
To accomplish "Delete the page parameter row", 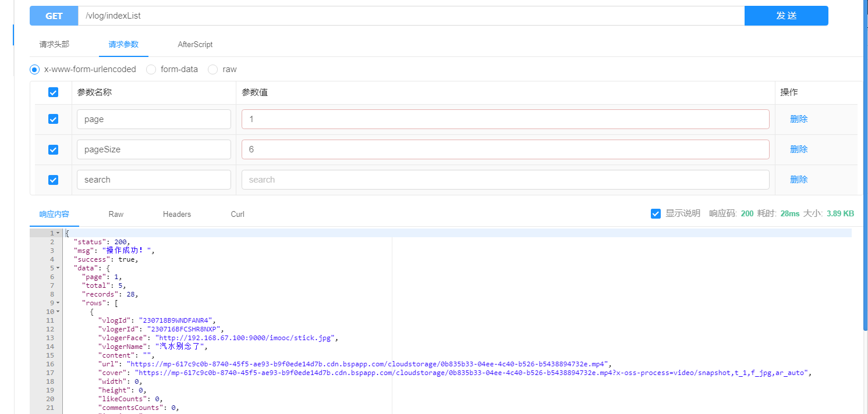I will (799, 119).
